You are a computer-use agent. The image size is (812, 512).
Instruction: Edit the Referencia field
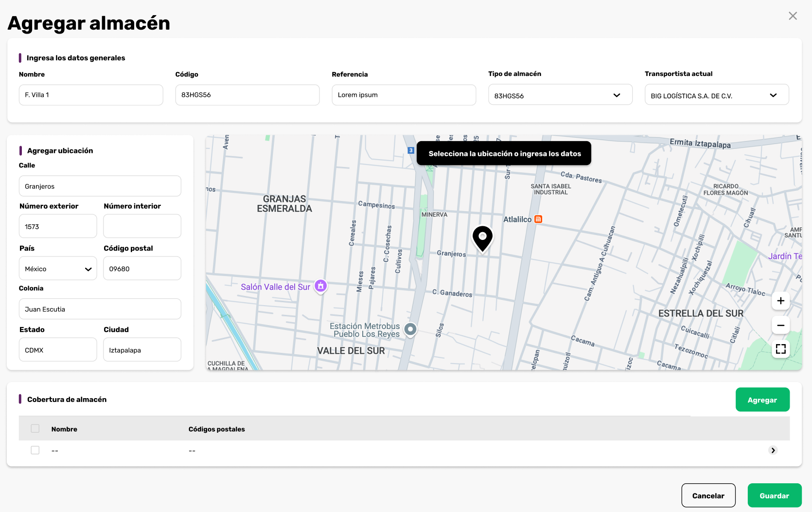click(404, 95)
